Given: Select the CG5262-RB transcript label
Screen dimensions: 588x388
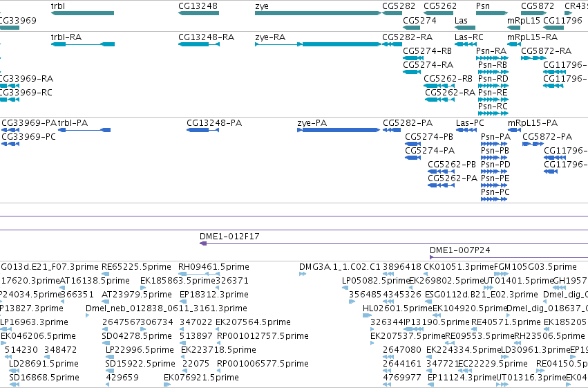Looking at the screenshot, I should point(448,79).
